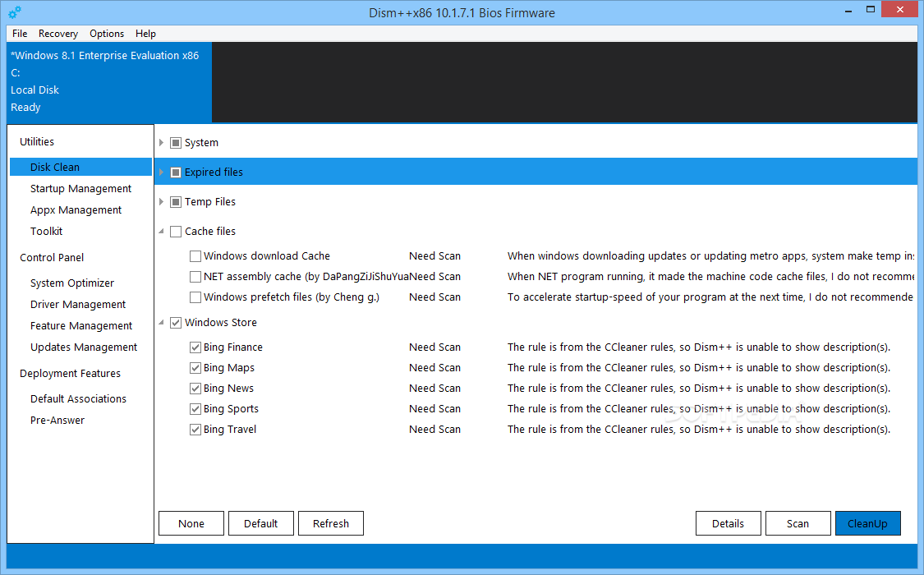Minimize the Dism++ window
This screenshot has width=924, height=575.
click(848, 11)
